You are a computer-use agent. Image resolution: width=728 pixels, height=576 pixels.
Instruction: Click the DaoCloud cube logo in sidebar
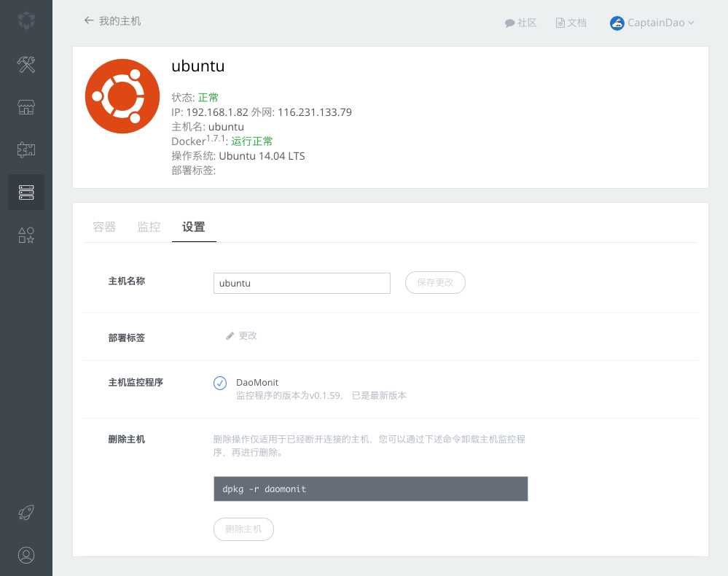coord(26,20)
